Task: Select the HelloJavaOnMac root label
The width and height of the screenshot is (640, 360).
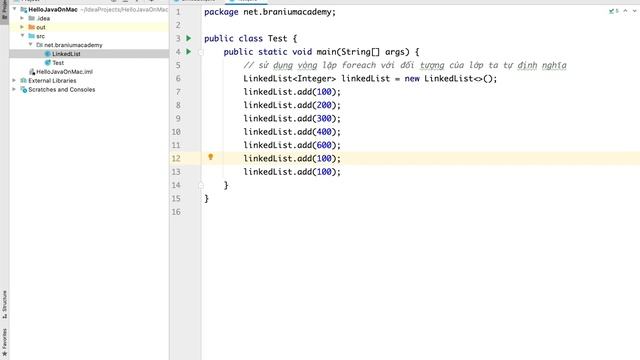Action: pyautogui.click(x=53, y=9)
